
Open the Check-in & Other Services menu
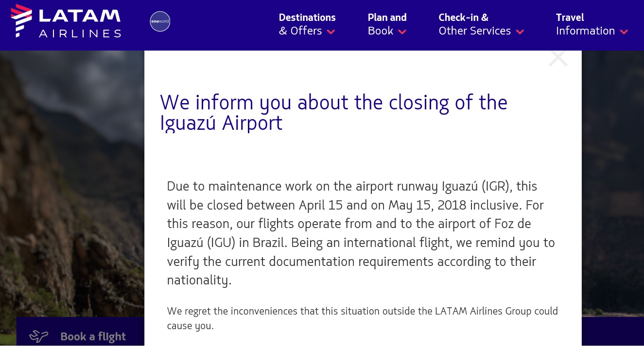(474, 24)
